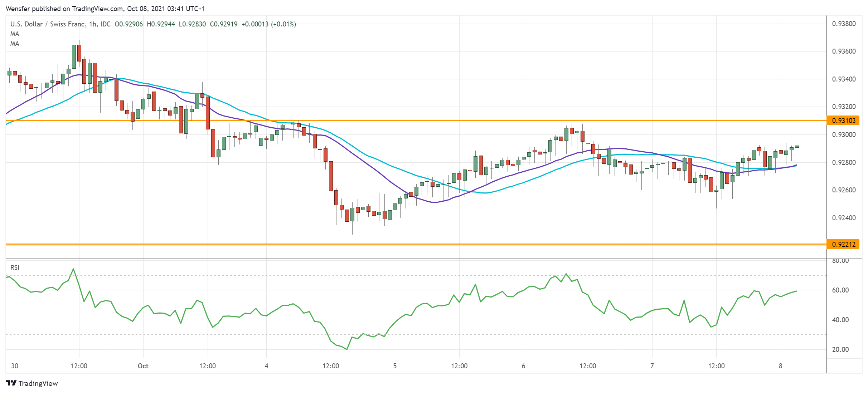Viewport: 868px width, 393px height.
Task: Click the IDC exchange label in legend
Action: pos(106,24)
